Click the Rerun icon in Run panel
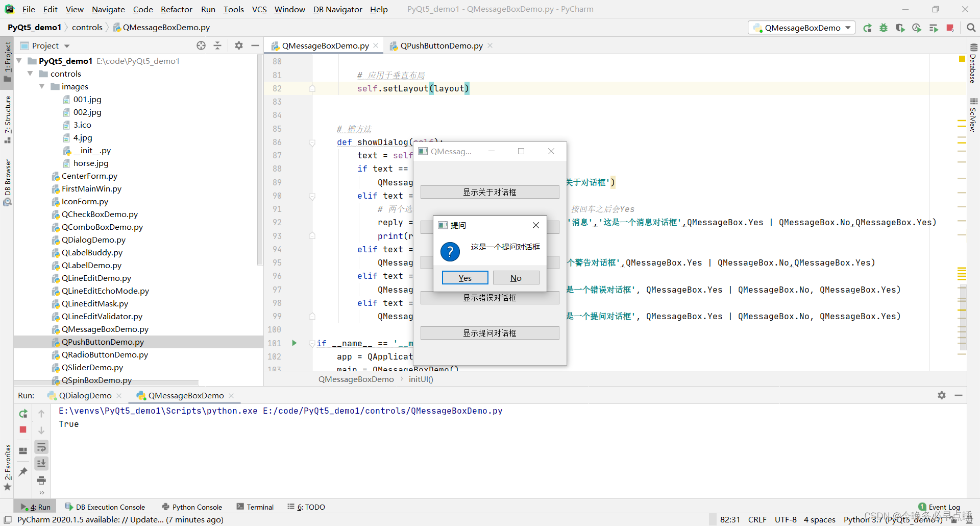Viewport: 980px width, 526px height. coord(23,414)
